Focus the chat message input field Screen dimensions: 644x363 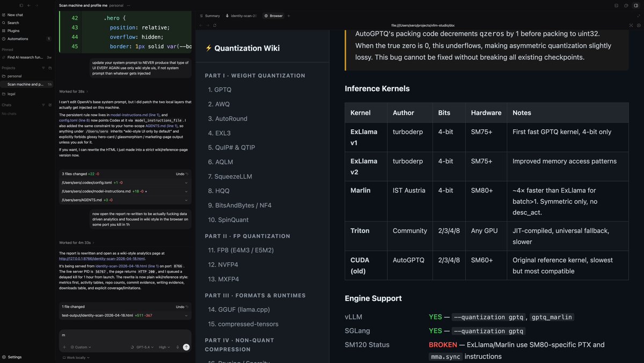tap(125, 335)
